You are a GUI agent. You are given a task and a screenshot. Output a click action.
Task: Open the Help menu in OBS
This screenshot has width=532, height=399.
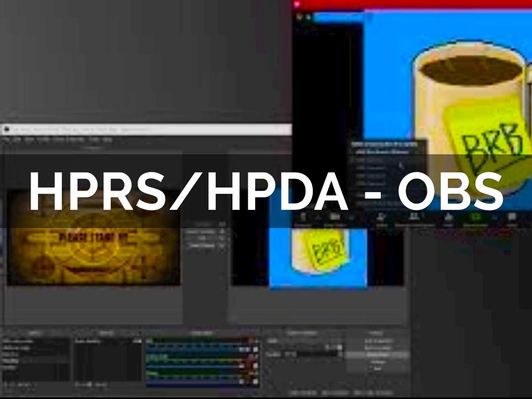(107, 140)
